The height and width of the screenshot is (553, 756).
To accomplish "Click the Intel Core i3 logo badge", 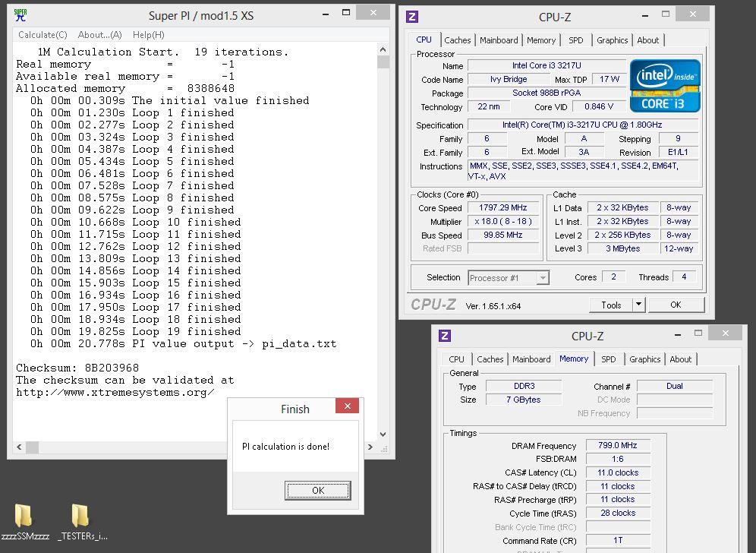I will pyautogui.click(x=665, y=86).
